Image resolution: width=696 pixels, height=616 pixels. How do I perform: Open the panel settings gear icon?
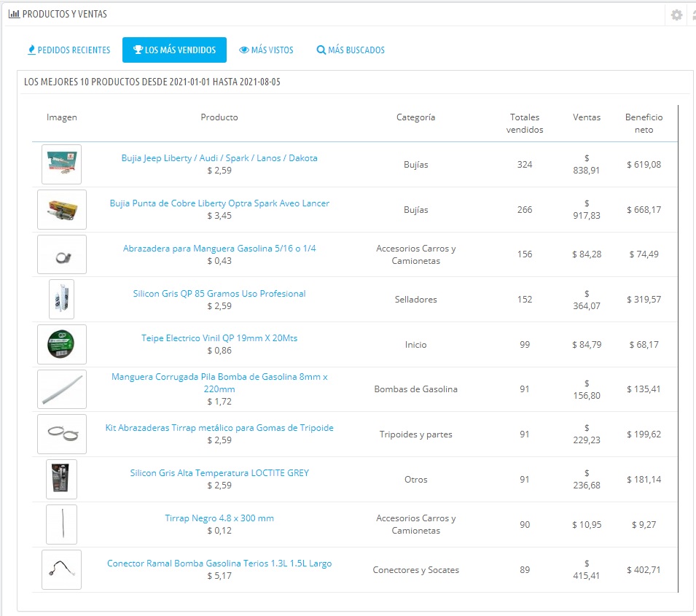[676, 15]
